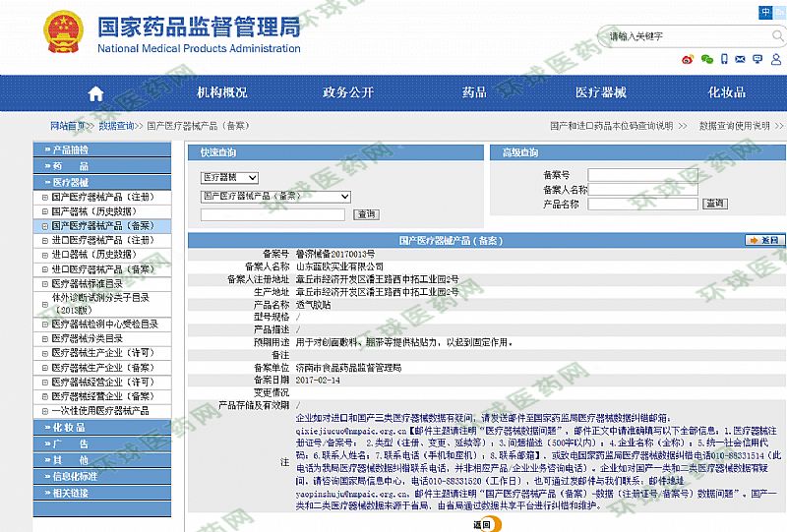Screen dimensions: 787x532
Task: Click the mobile phone icon
Action: (726, 59)
